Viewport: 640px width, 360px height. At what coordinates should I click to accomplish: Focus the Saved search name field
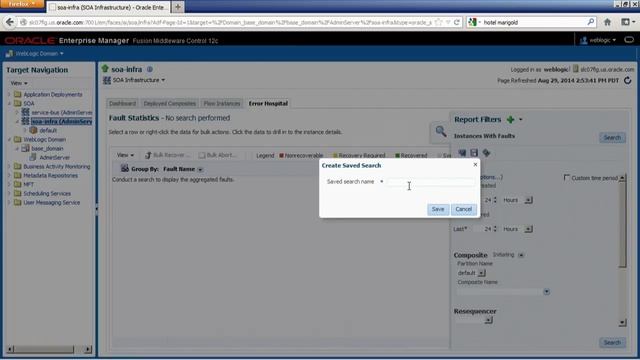431,182
